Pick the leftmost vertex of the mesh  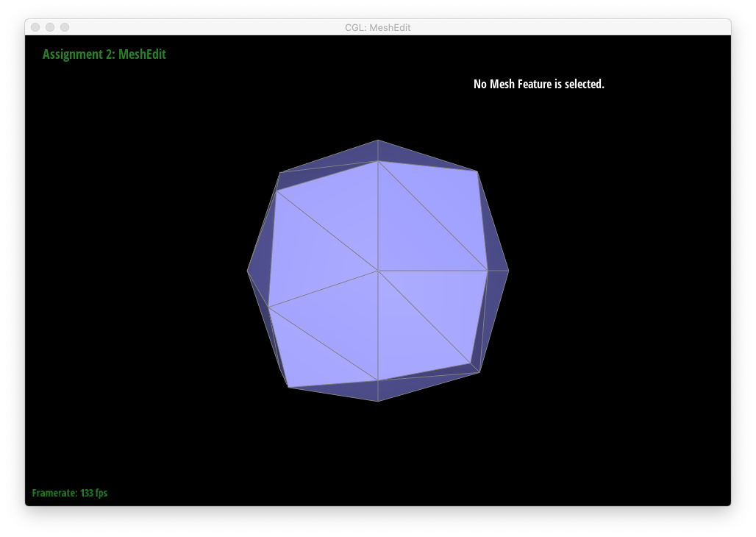248,271
